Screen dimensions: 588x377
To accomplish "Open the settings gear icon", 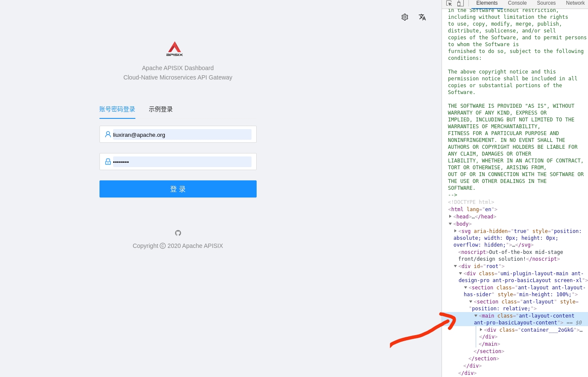I will (405, 17).
